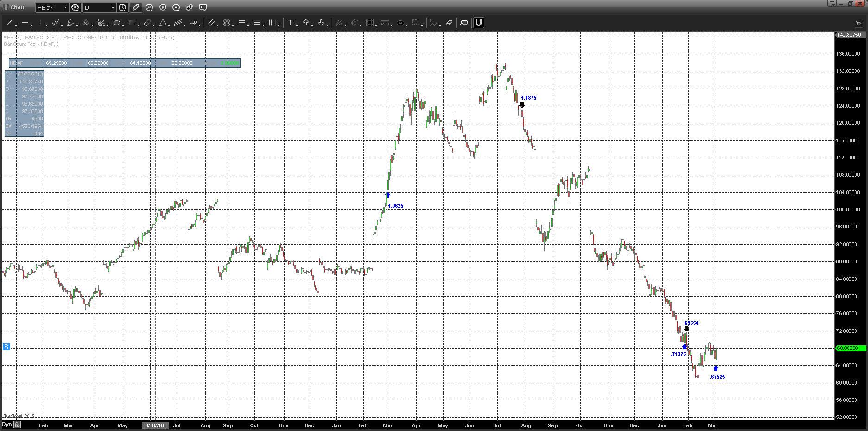Toggle the Dyn lock icon
Screen dimensions: 868x431
pyautogui.click(x=17, y=425)
